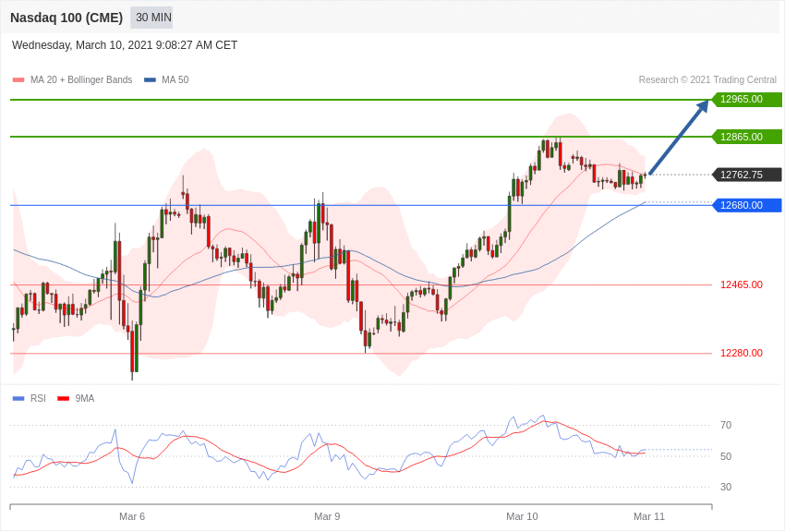
Task: Click the blue MA 50 legend swatch
Action: 150,80
